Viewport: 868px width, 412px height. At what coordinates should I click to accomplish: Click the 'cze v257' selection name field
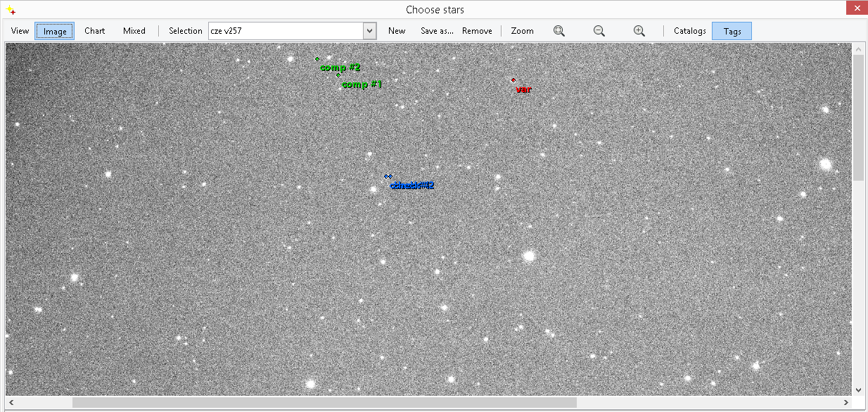285,31
